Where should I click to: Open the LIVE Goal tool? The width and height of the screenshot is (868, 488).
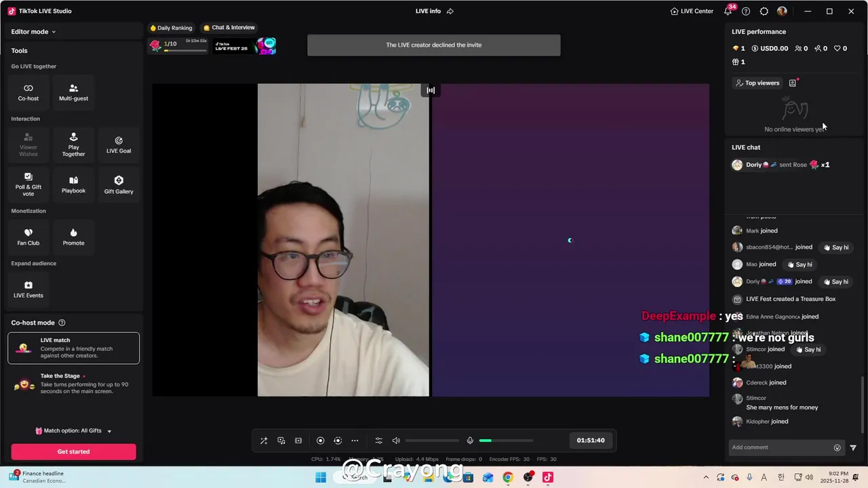coord(119,145)
